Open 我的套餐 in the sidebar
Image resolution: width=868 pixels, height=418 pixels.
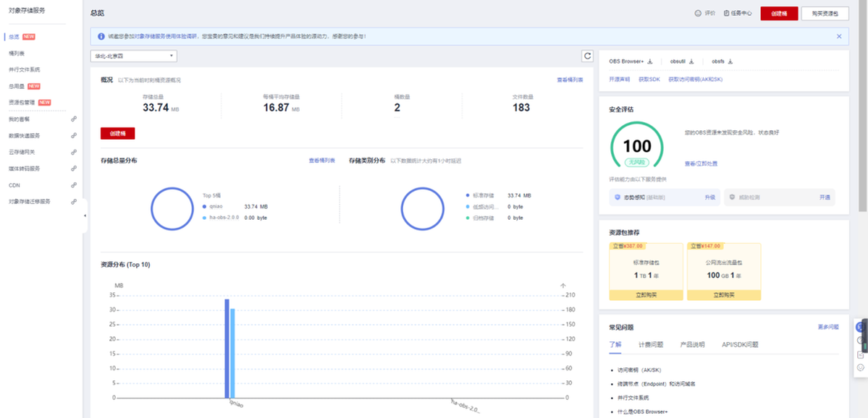[x=20, y=119]
